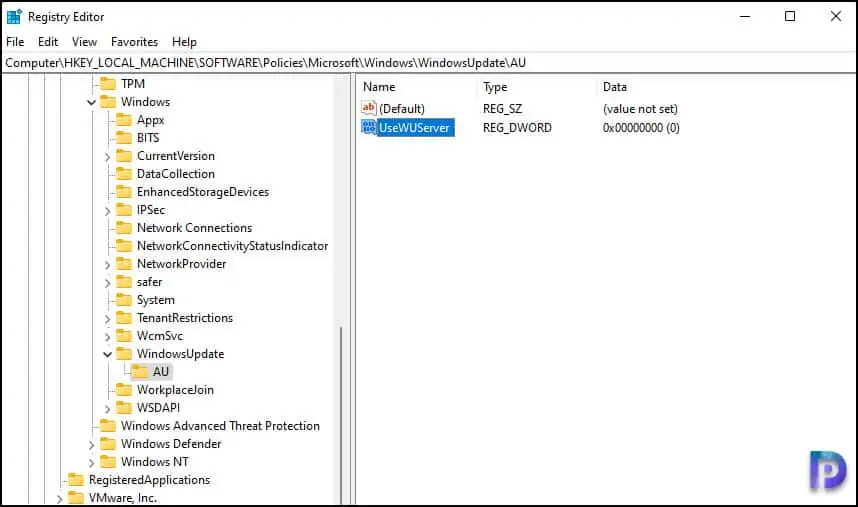Expand the safer key
This screenshot has width=858, height=507.
click(107, 283)
